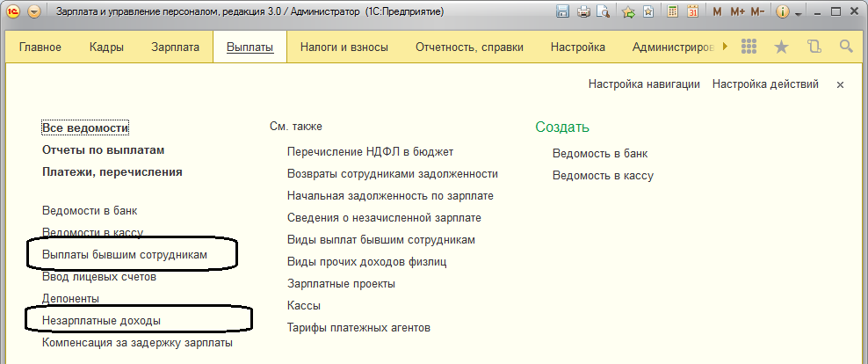Open the Настройка section
The width and height of the screenshot is (868, 364).
pos(578,47)
